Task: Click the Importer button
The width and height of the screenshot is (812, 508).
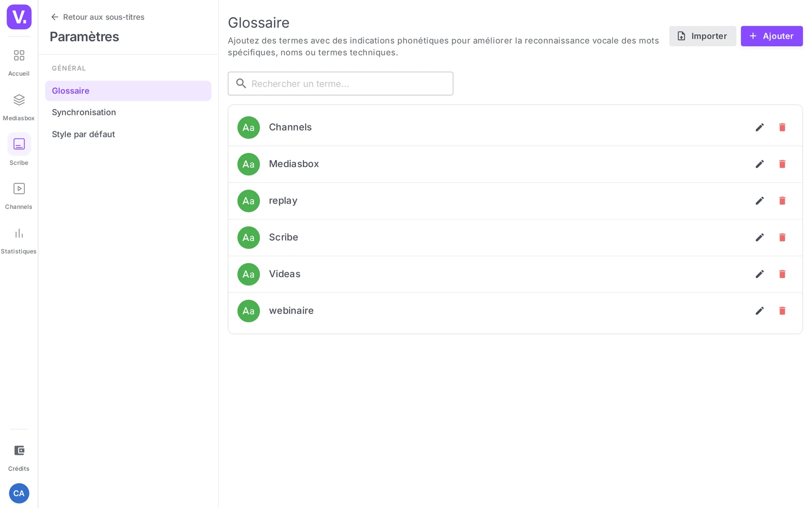Action: tap(702, 36)
